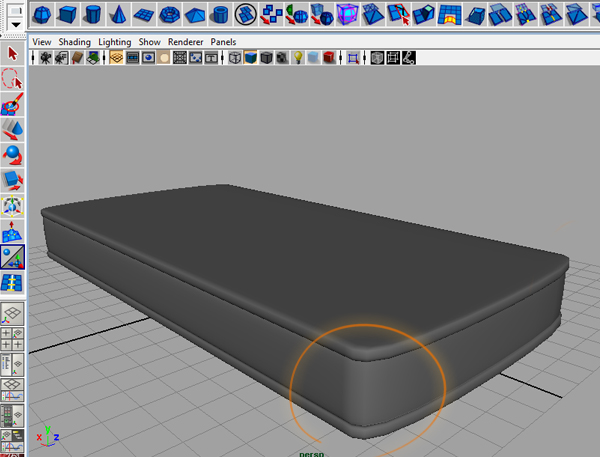Create a polygon cone from shelf
Viewport: 600px width, 457px height.
tap(119, 15)
